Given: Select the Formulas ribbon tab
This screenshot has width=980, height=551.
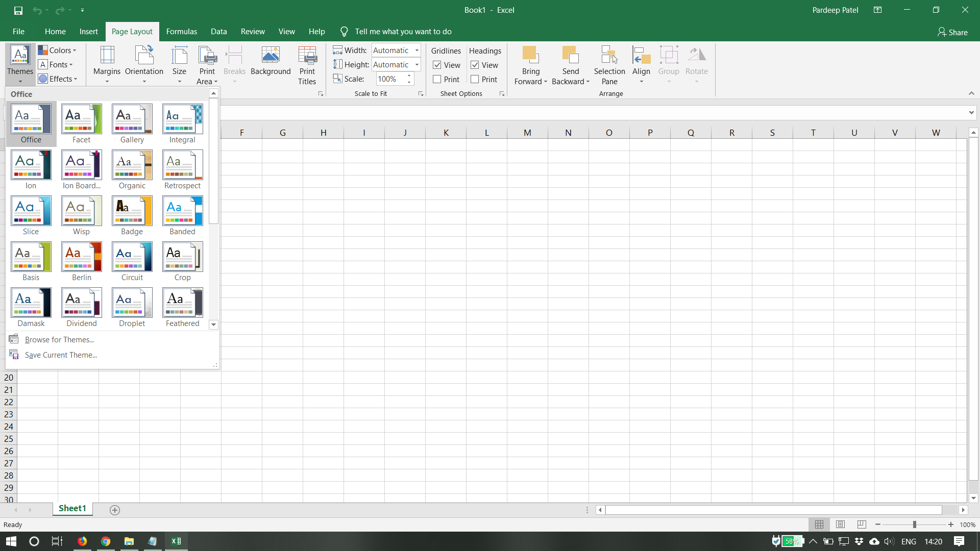Looking at the screenshot, I should pyautogui.click(x=182, y=32).
